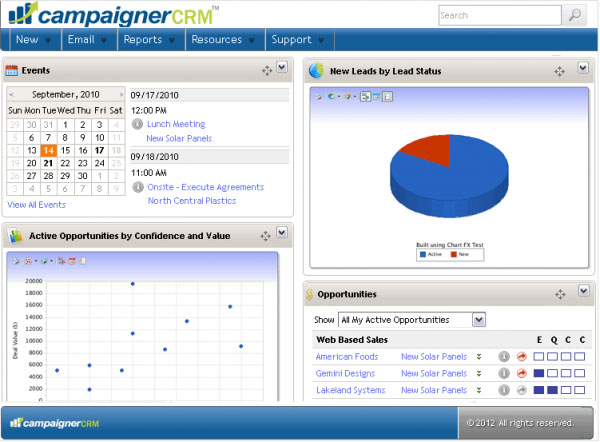Viewport: 600px width, 442px height.
Task: Click info icon beside Onsite - Execute Agreements
Action: (138, 187)
